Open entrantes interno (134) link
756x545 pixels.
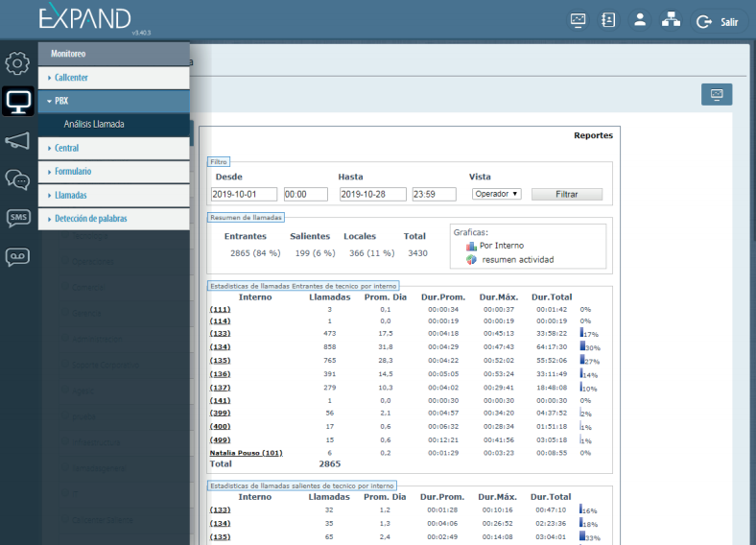[220, 347]
